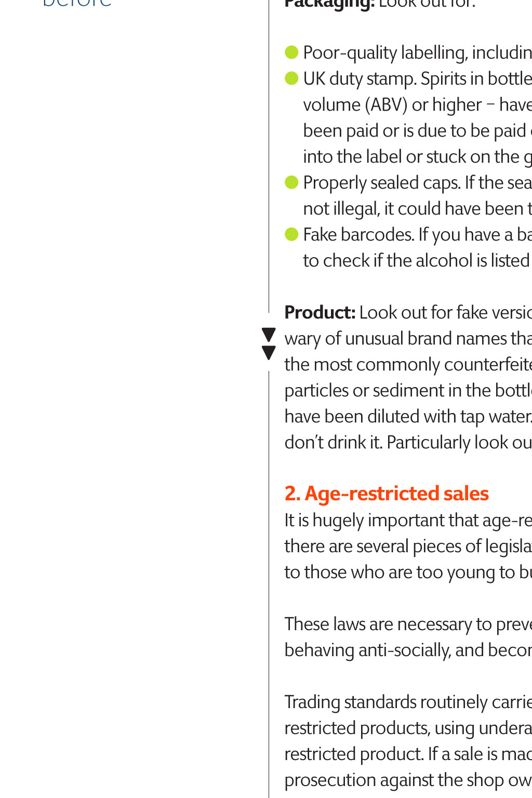Click the green bullet beside Properly sealed caps
The width and height of the screenshot is (532, 798).
point(291,182)
